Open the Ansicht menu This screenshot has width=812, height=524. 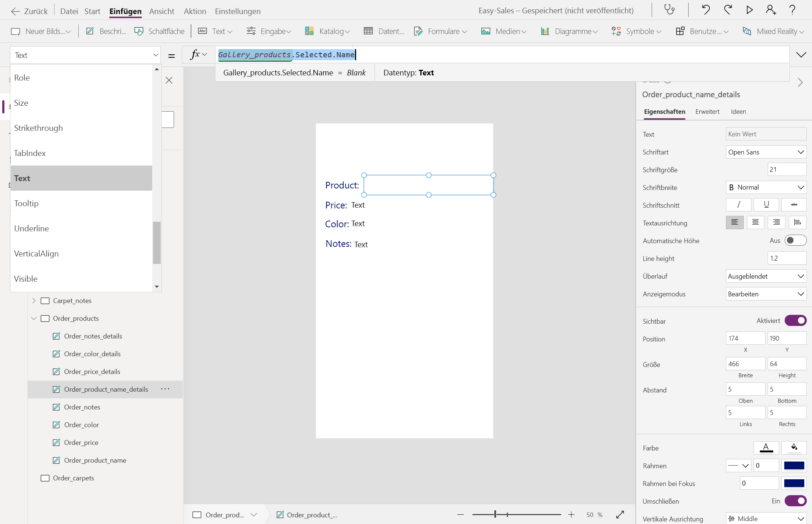coord(161,11)
